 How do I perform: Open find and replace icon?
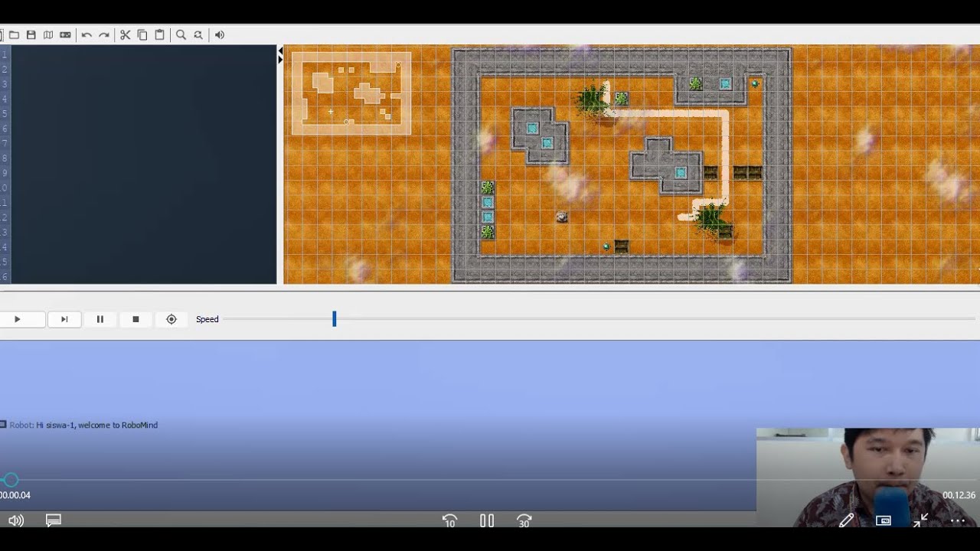[198, 35]
